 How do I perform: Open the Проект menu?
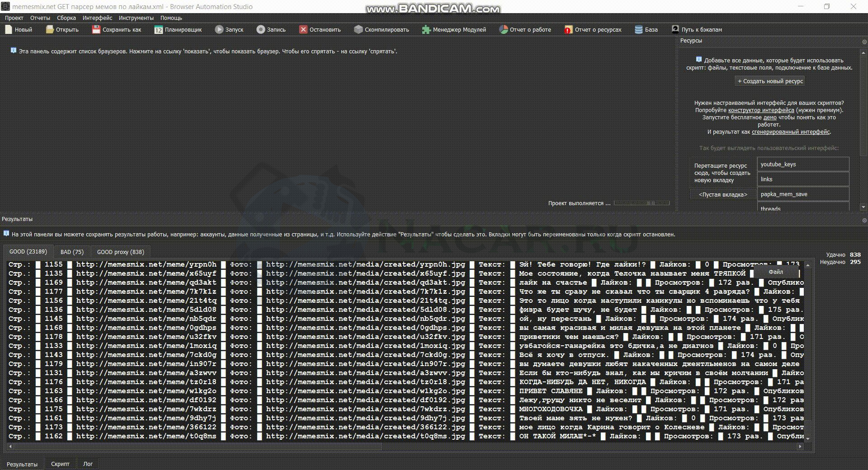coord(14,18)
